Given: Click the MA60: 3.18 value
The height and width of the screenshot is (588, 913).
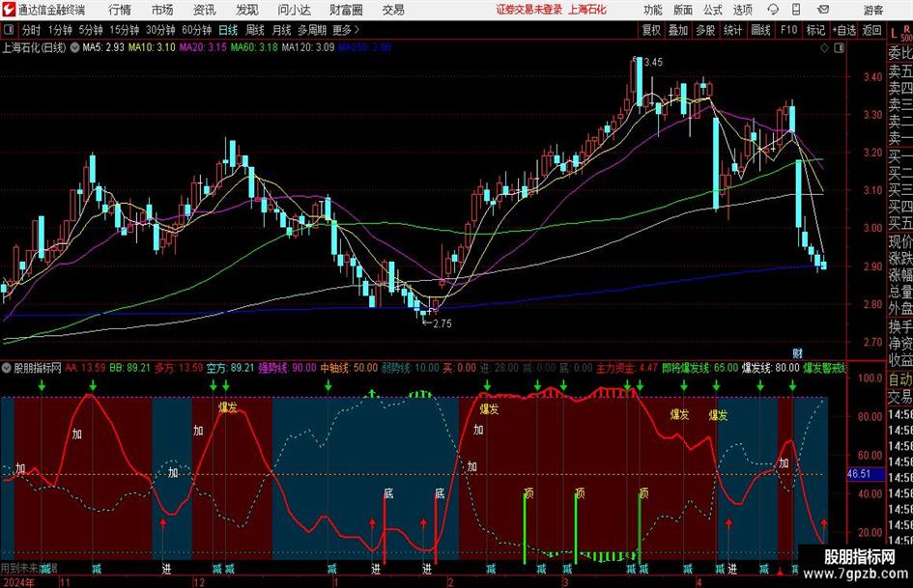Looking at the screenshot, I should (x=254, y=47).
